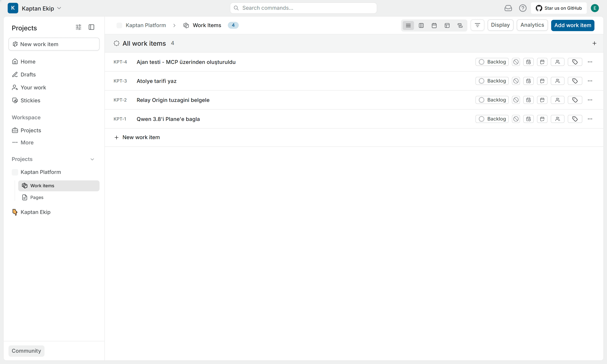Click Community button at bottom
Image resolution: width=607 pixels, height=364 pixels.
pos(26,351)
